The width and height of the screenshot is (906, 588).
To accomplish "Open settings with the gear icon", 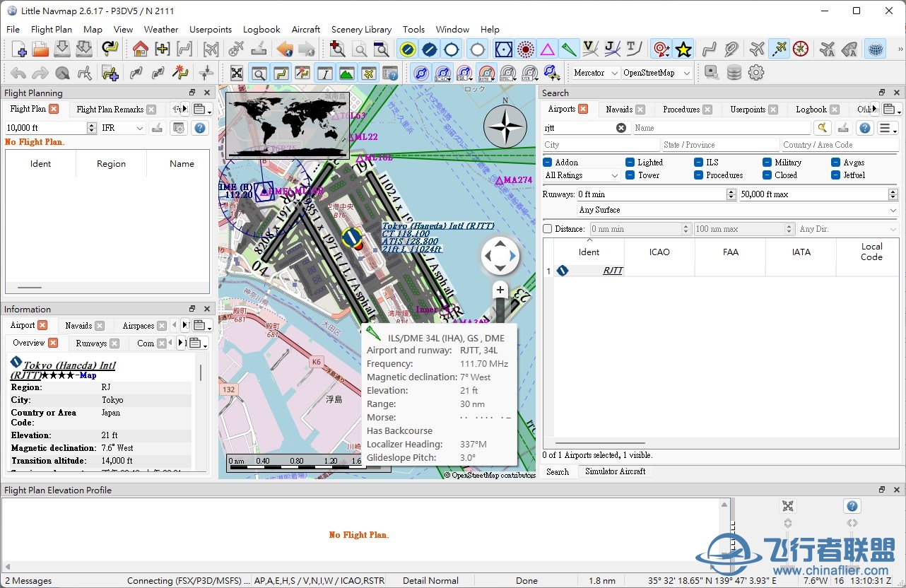I will point(756,73).
